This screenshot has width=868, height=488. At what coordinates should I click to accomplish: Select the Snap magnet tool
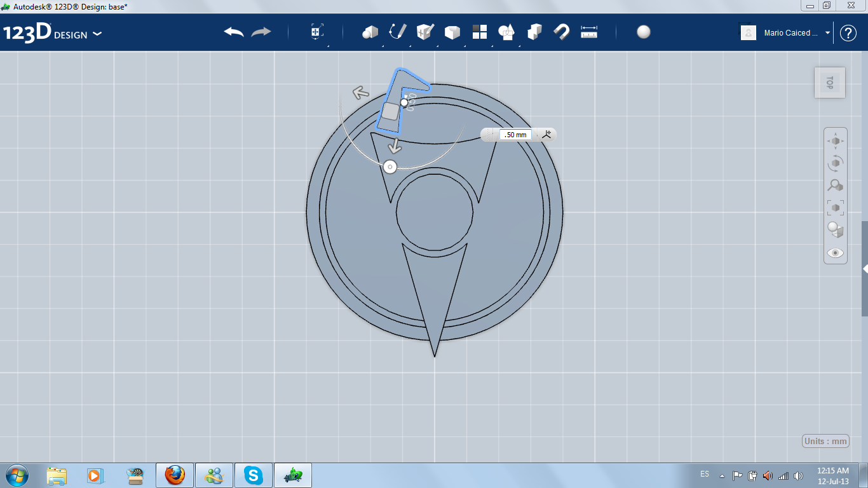562,32
